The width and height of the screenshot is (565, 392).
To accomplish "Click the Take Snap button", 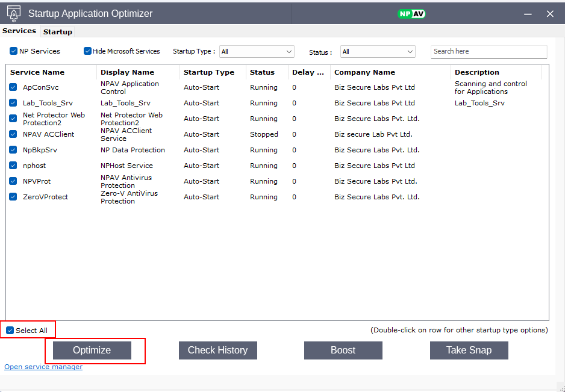I will click(x=469, y=350).
